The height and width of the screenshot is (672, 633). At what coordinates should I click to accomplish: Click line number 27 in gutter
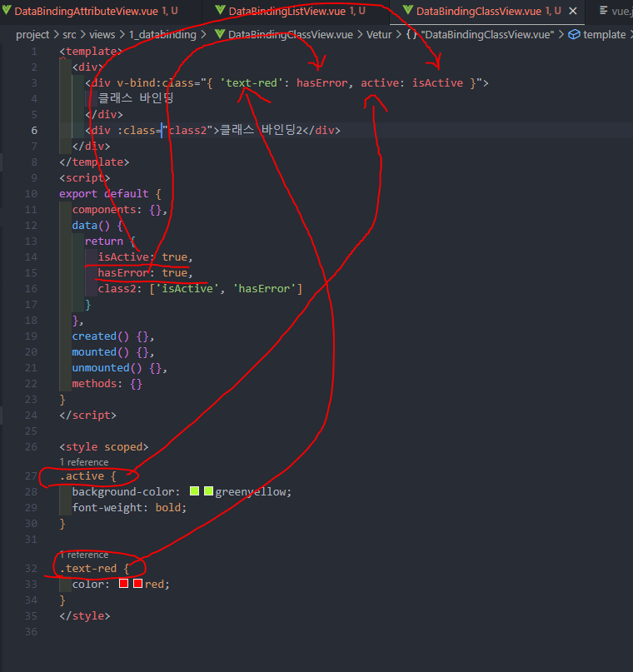click(x=31, y=476)
